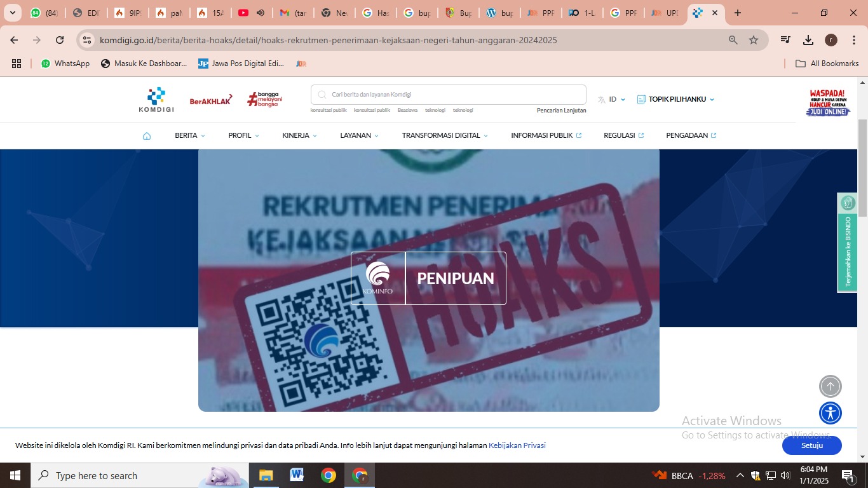
Task: Click the Type here to search box
Action: 140,475
